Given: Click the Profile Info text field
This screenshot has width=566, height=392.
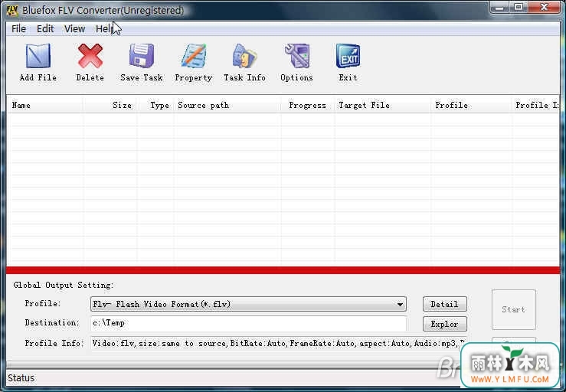Looking at the screenshot, I should click(279, 343).
